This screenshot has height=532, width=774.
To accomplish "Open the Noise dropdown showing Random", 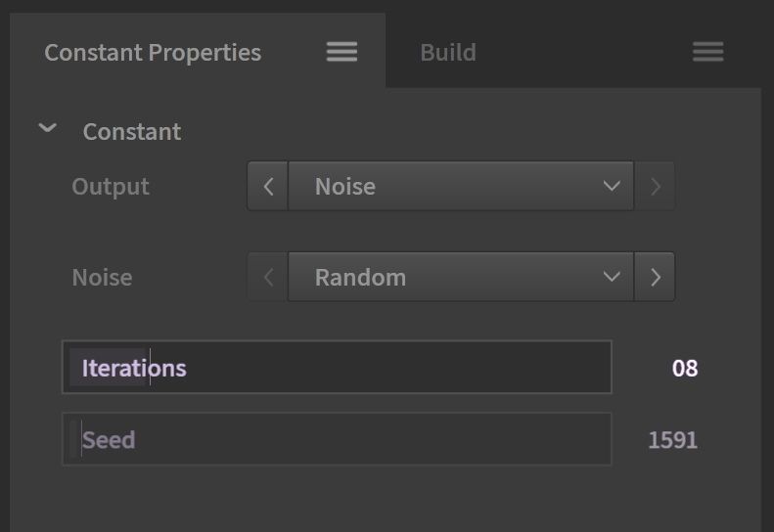I will click(x=461, y=277).
